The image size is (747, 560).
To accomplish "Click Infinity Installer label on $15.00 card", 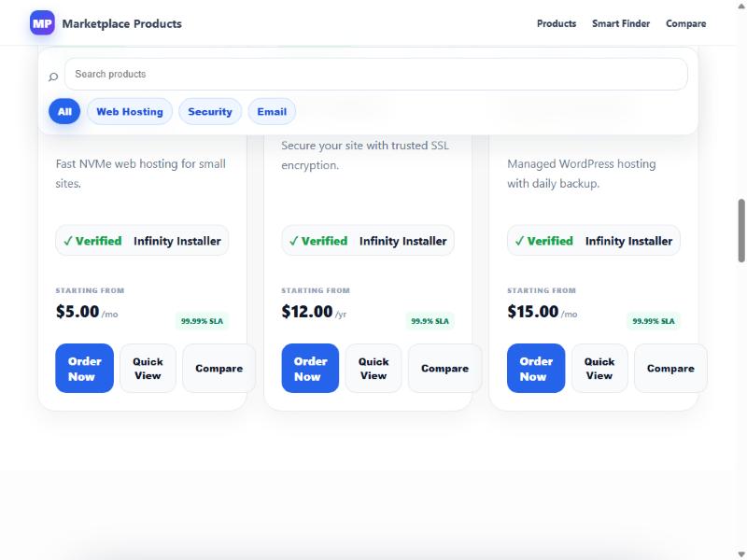I will point(628,241).
